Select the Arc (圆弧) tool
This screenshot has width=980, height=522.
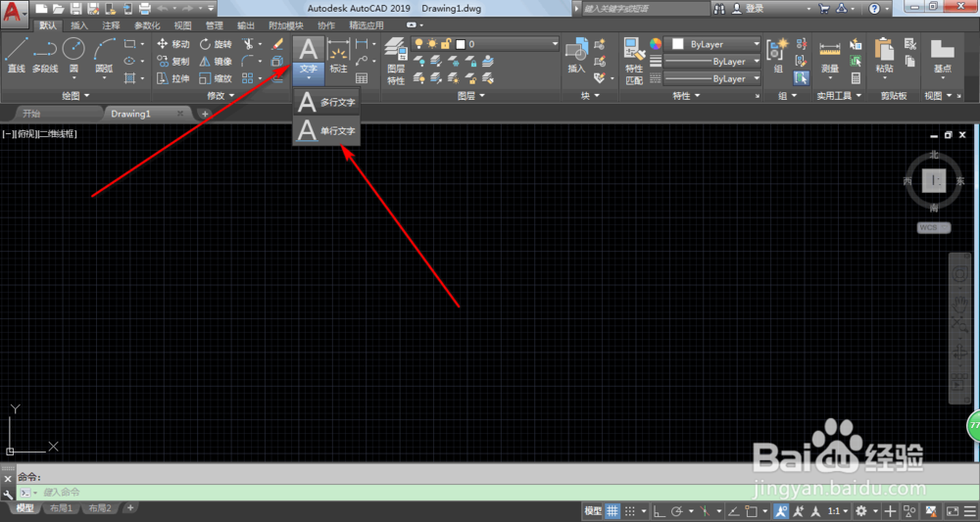tap(105, 56)
